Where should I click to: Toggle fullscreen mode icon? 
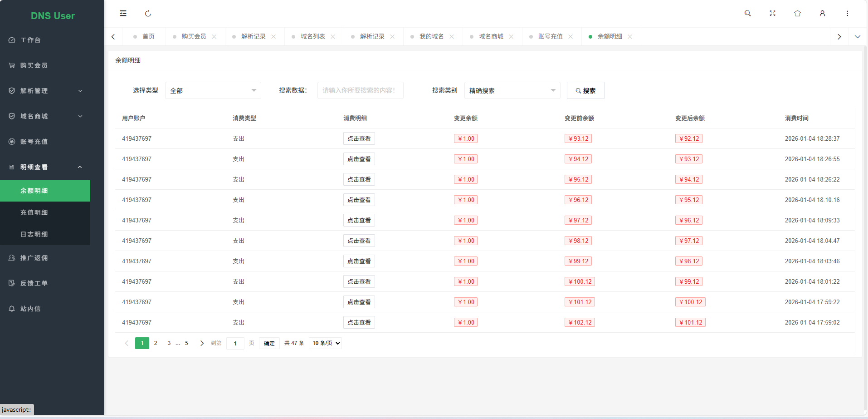point(772,14)
